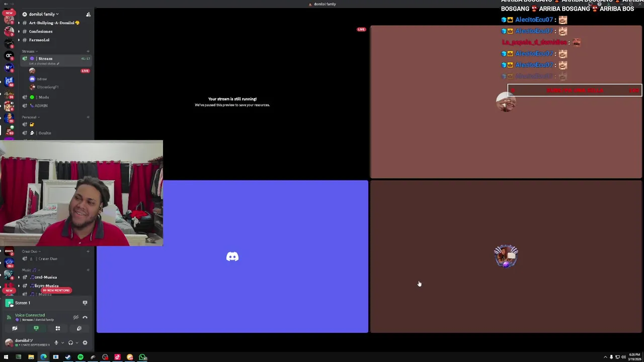Go back using navigation arrow
The height and width of the screenshot is (362, 644).
[x=6, y=3]
